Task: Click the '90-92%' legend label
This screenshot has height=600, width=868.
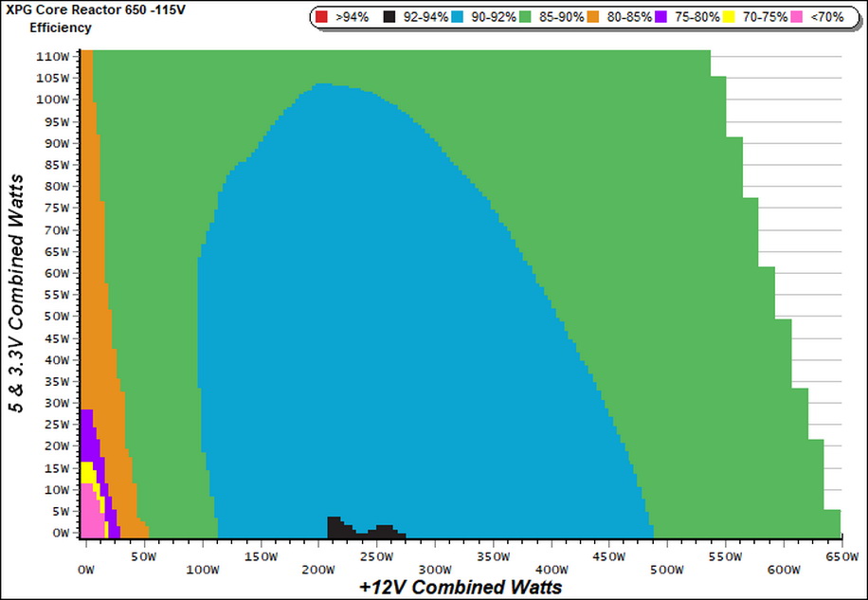Action: click(x=494, y=18)
